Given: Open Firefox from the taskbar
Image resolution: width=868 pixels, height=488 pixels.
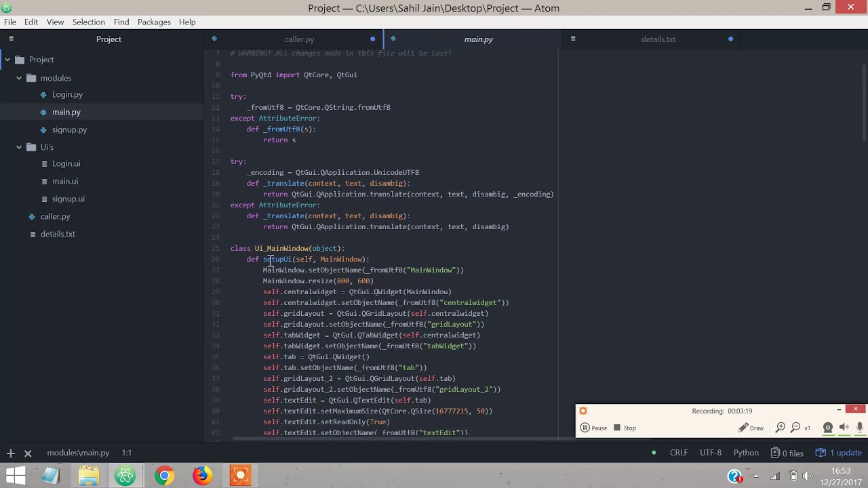Looking at the screenshot, I should (202, 476).
